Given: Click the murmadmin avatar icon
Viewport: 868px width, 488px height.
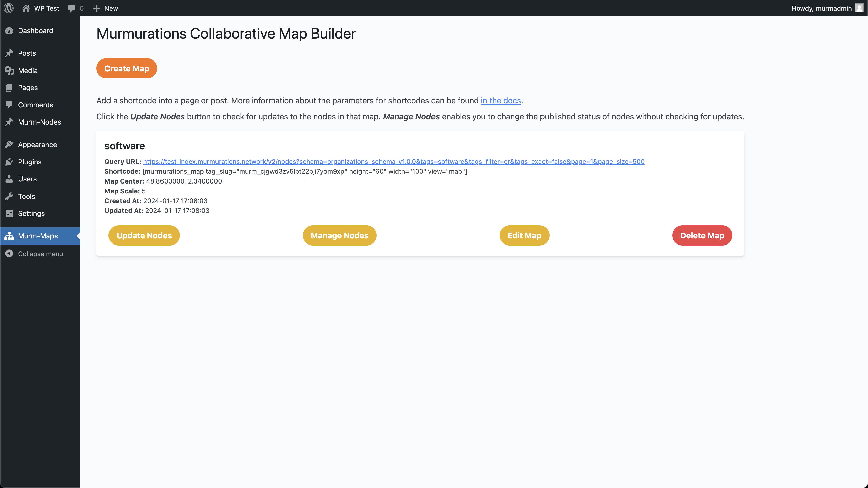Looking at the screenshot, I should (859, 8).
